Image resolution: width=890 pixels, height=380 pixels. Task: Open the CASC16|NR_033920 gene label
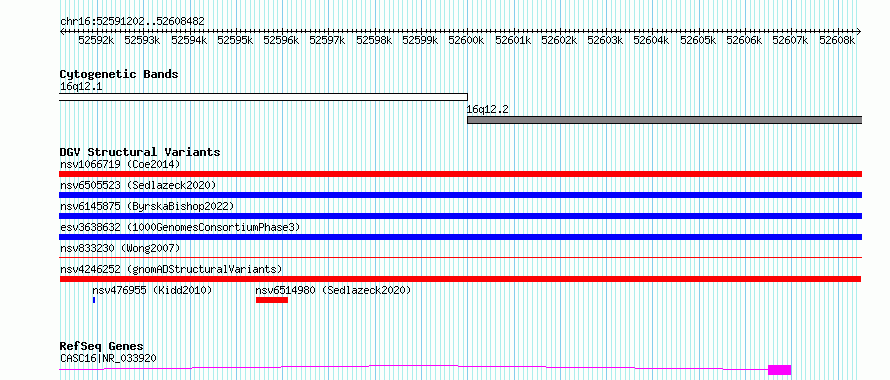108,359
